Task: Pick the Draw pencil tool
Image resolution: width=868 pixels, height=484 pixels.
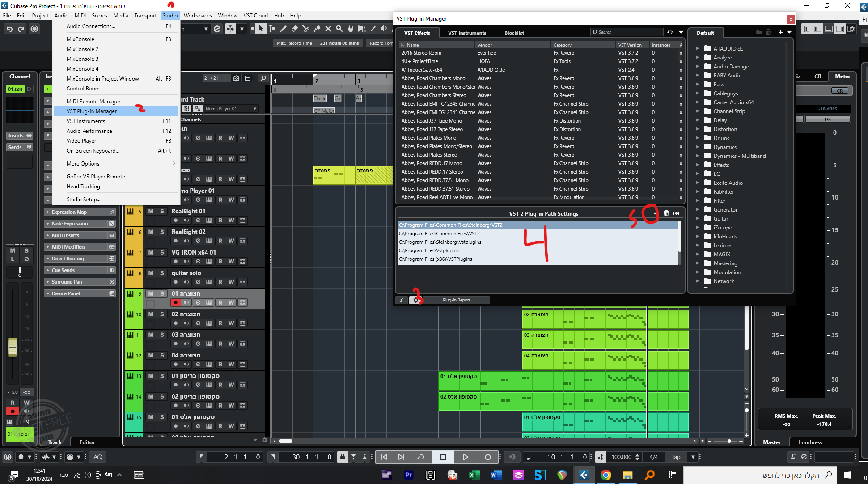Action: pos(283,29)
